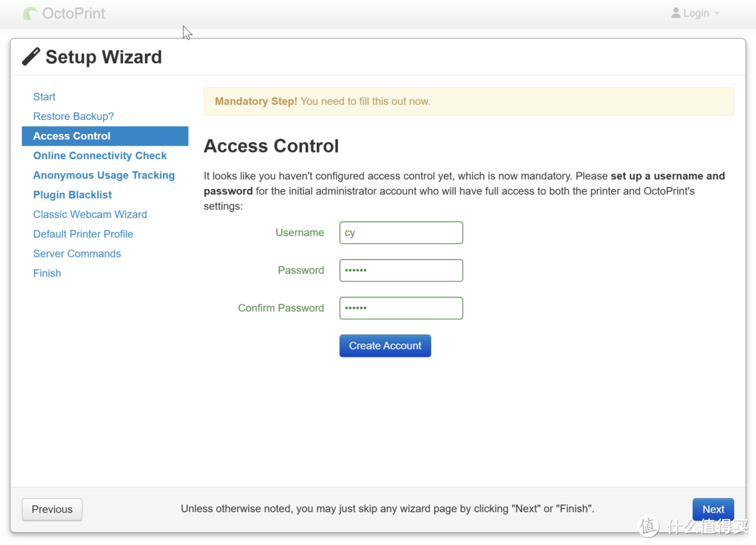
Task: Open Classic Webcam Wizard step
Action: point(90,214)
